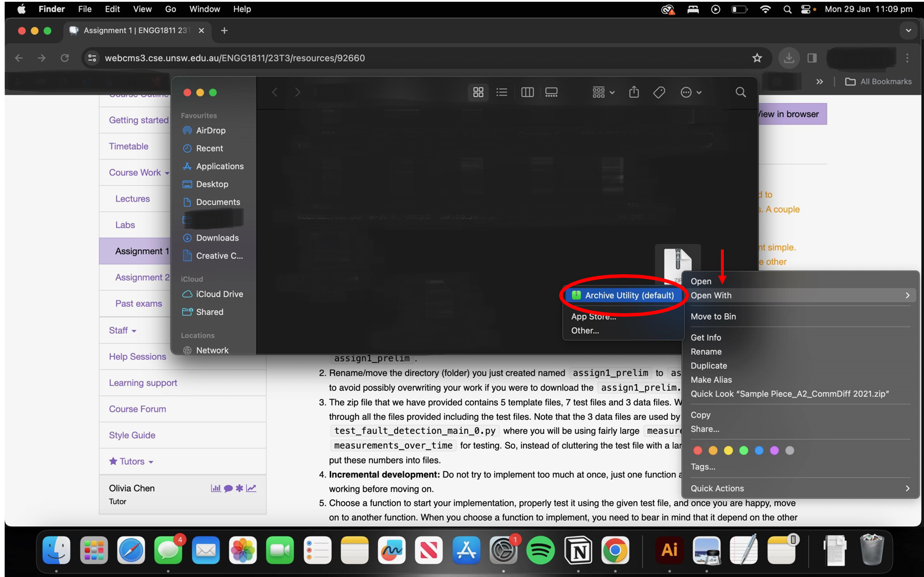Apply the purple tag color
The width and height of the screenshot is (924, 577).
coord(774,450)
